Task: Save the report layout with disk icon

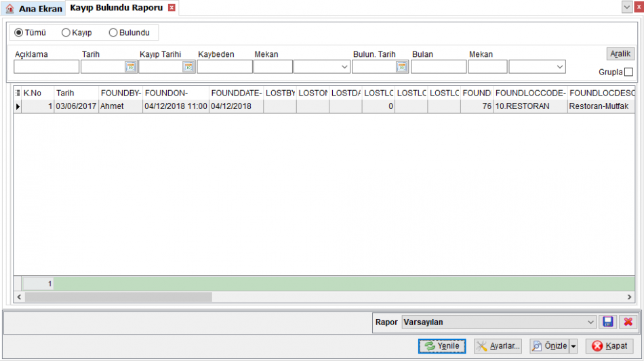Action: click(x=608, y=322)
